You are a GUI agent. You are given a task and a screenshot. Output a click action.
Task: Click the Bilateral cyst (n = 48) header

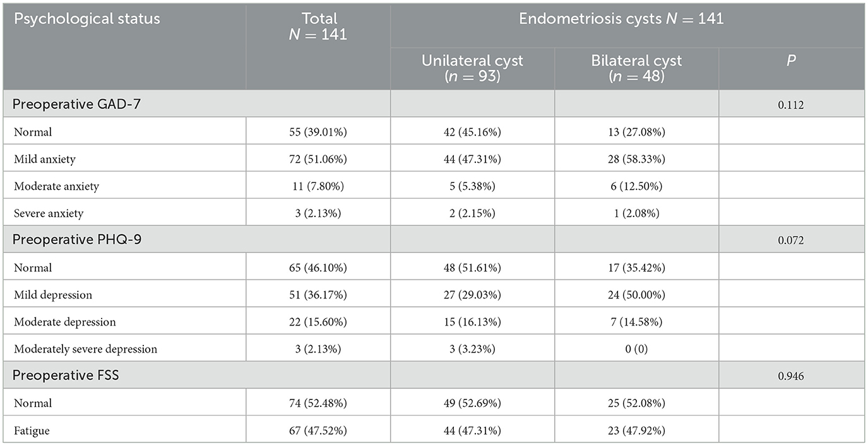click(x=636, y=69)
